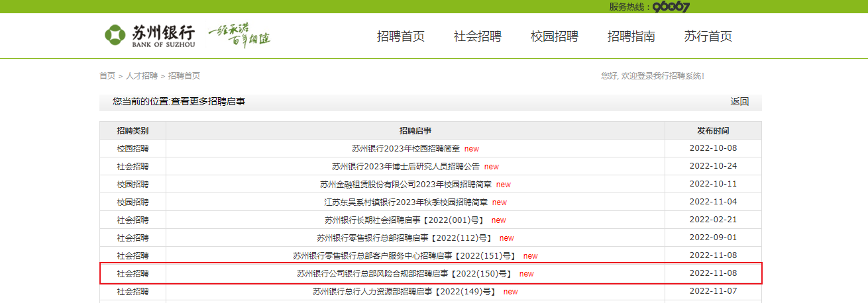Click the date 2022-10-08 cell
The image size is (868, 303).
pos(713,149)
